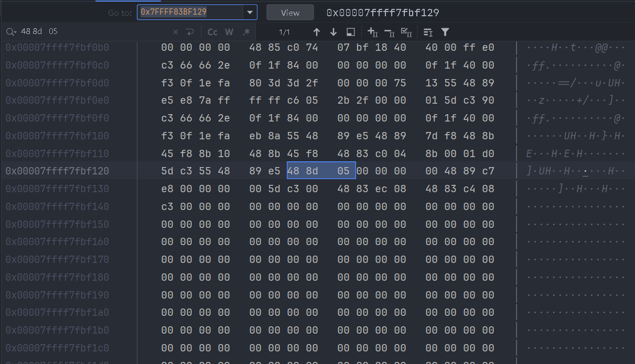Go to previous occurrence with up arrow
Screen dimensions: 635x364
(316, 32)
